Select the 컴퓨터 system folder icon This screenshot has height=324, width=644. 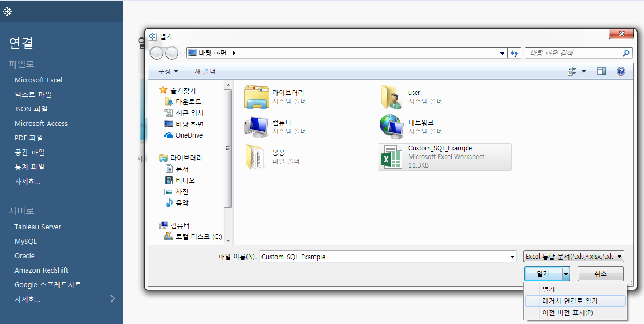[x=257, y=126]
